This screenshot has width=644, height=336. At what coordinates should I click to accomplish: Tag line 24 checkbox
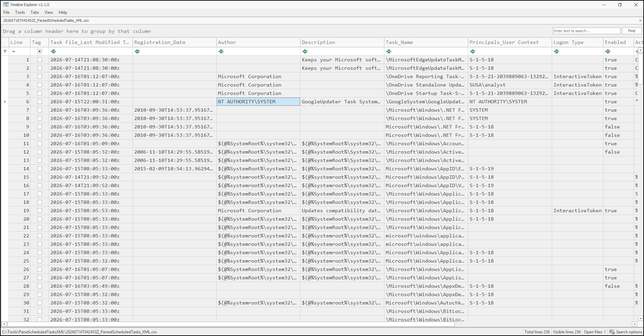40,253
